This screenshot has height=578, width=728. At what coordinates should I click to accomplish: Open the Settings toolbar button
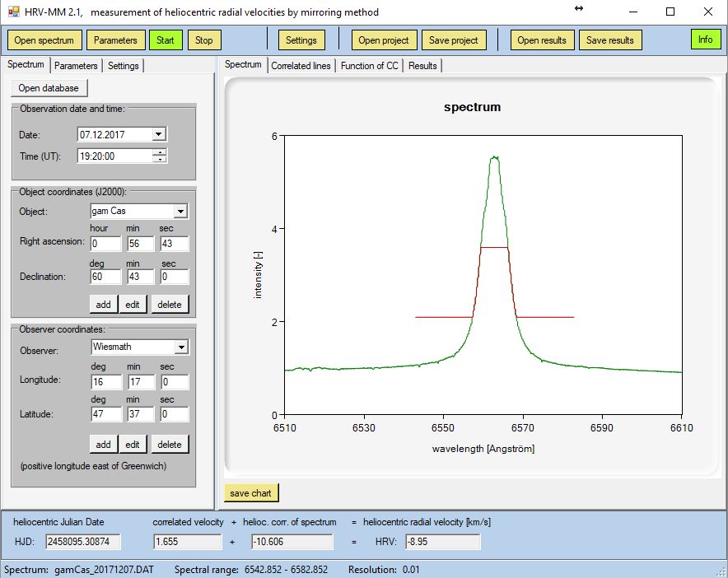[x=301, y=40]
